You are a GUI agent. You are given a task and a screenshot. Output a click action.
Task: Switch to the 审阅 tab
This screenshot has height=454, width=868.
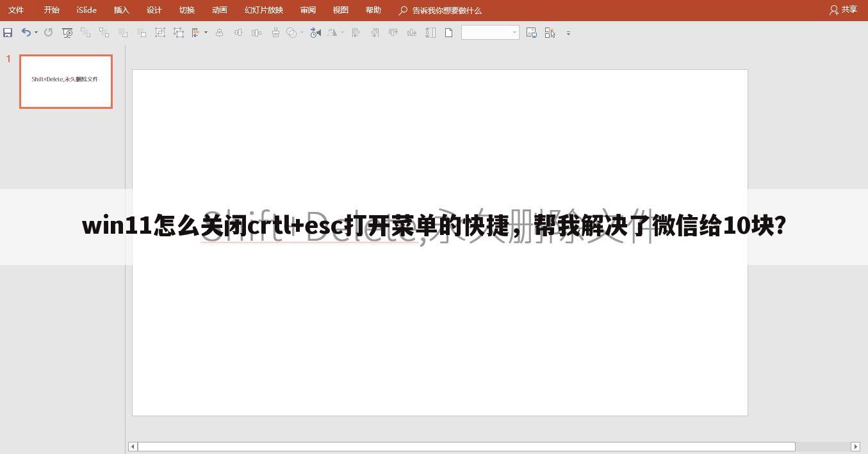(x=307, y=10)
